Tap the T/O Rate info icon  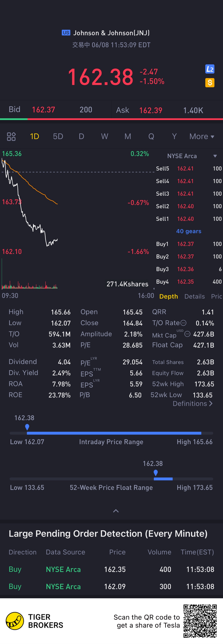[184, 323]
